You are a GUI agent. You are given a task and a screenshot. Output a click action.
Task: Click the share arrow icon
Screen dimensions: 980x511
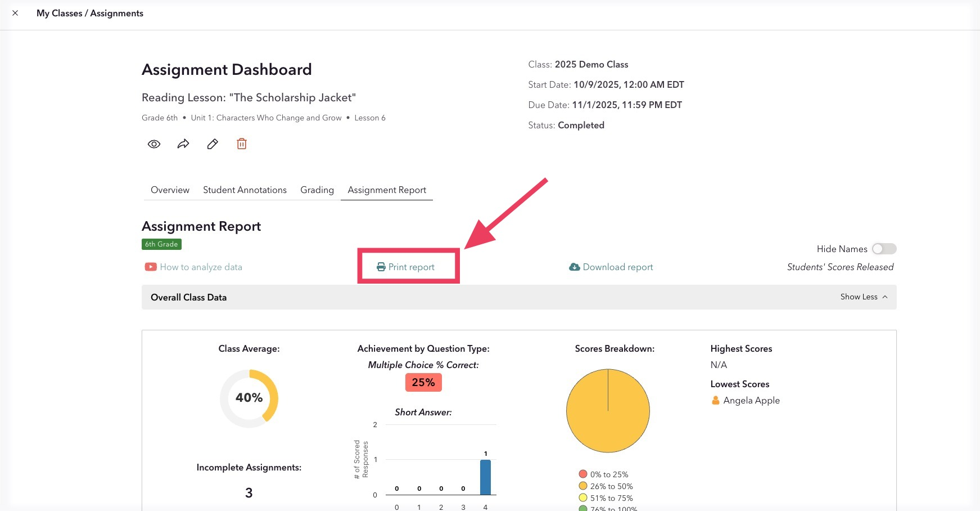coord(183,144)
